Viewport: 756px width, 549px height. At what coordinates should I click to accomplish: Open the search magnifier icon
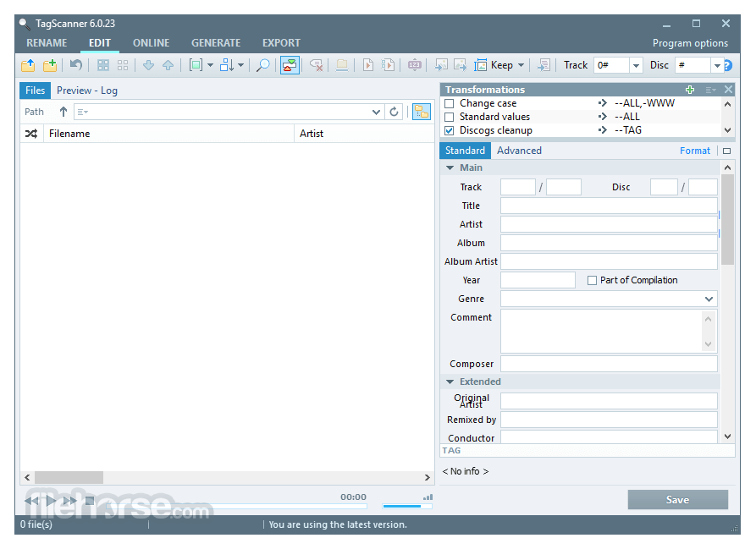click(x=262, y=65)
